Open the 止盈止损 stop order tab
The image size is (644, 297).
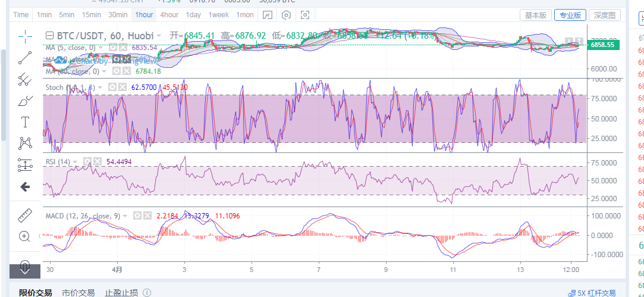click(121, 293)
